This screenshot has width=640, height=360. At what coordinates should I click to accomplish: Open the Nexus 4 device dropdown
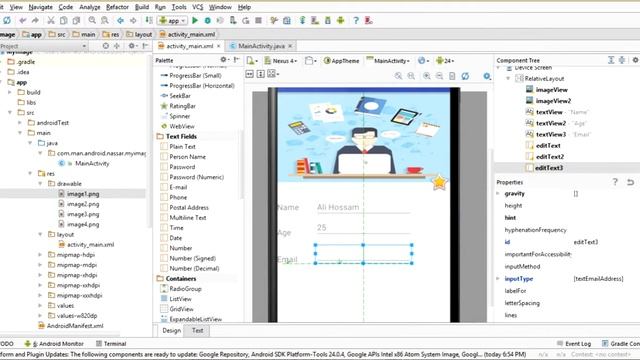point(281,60)
